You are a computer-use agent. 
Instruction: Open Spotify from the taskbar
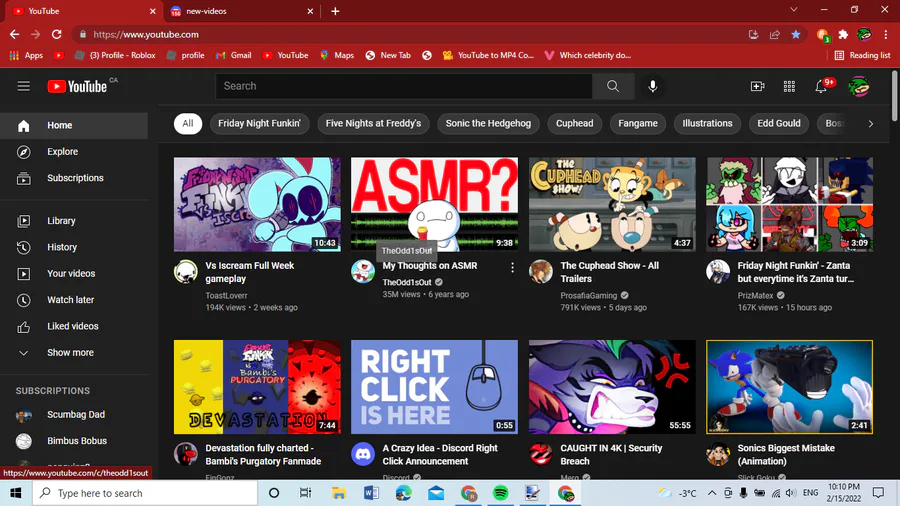coord(501,493)
